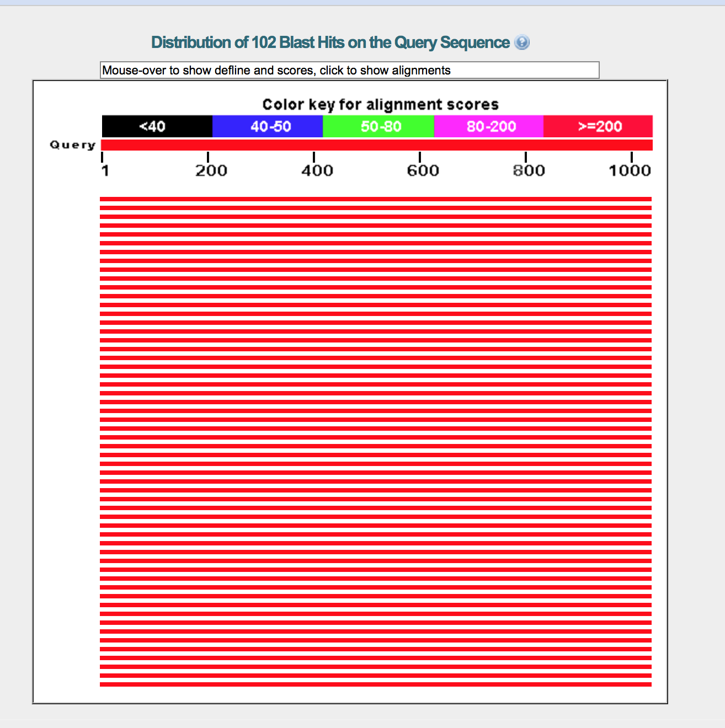This screenshot has height=728, width=725.
Task: Open the topmost red Blast hit alignment
Action: pos(375,199)
